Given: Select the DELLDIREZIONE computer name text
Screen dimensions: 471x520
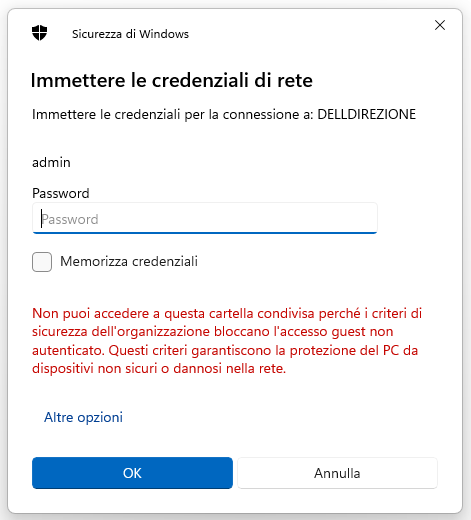Looking at the screenshot, I should tap(367, 114).
